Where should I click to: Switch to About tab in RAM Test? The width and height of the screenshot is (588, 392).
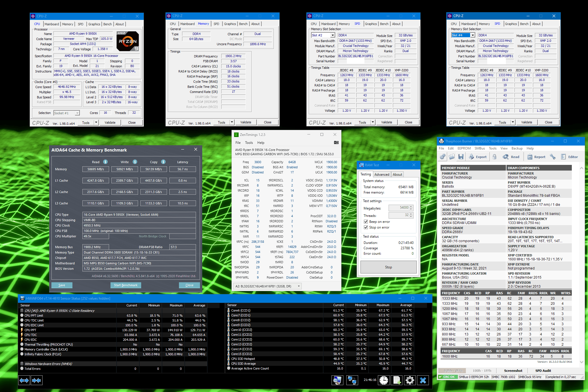pyautogui.click(x=397, y=175)
